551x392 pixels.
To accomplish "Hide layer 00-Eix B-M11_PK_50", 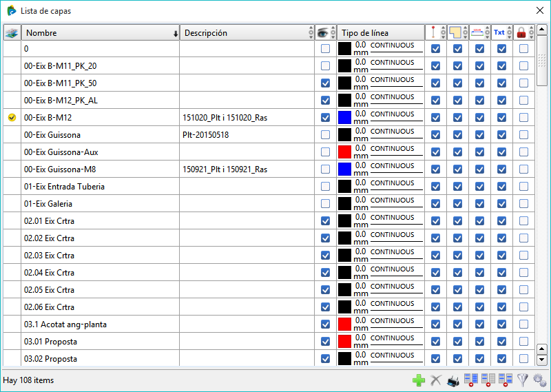I will (x=325, y=83).
